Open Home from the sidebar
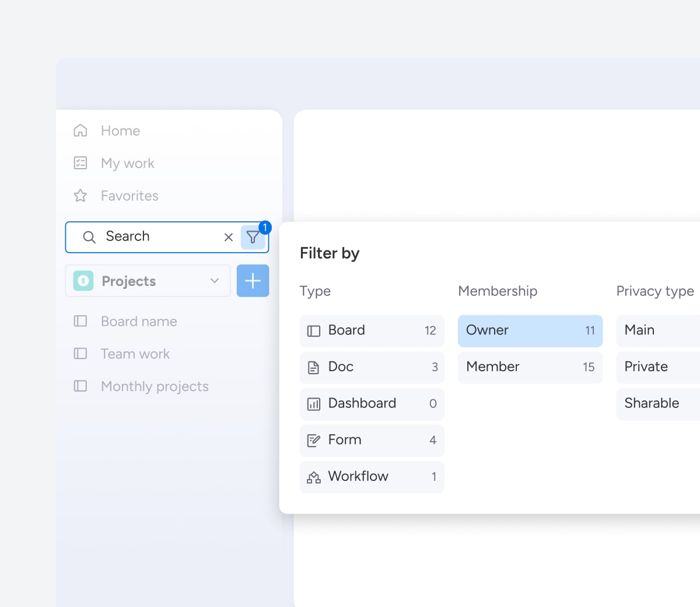Viewport: 700px width, 607px height. 120,131
